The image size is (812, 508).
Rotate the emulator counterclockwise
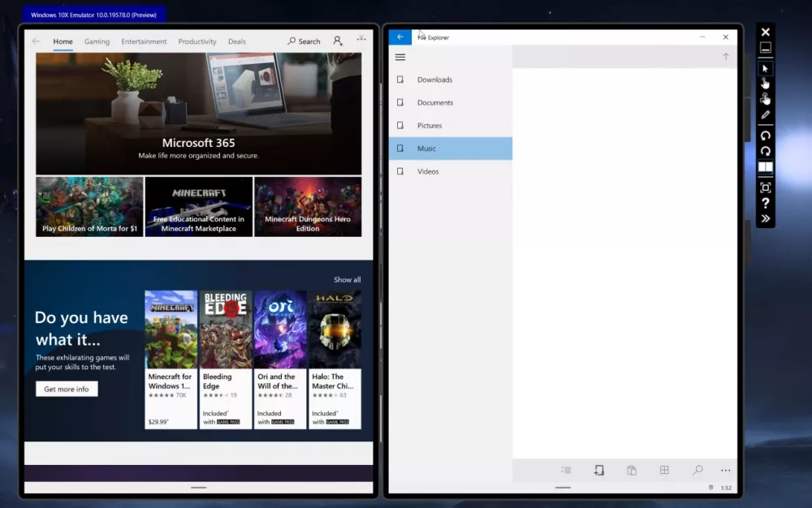[765, 136]
